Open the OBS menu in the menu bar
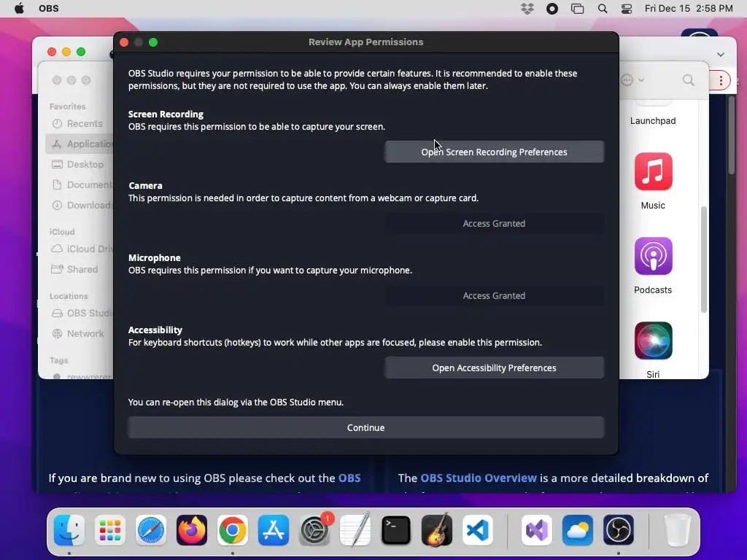The height and width of the screenshot is (560, 747). [x=49, y=9]
